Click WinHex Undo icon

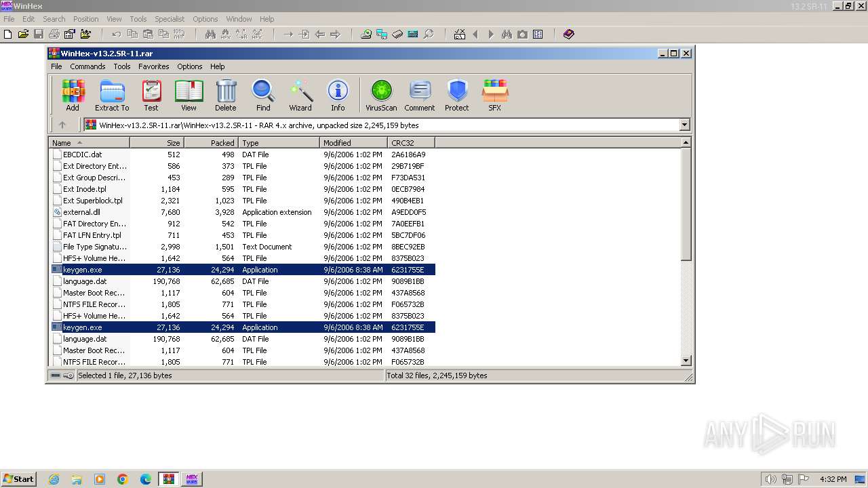[x=117, y=34]
